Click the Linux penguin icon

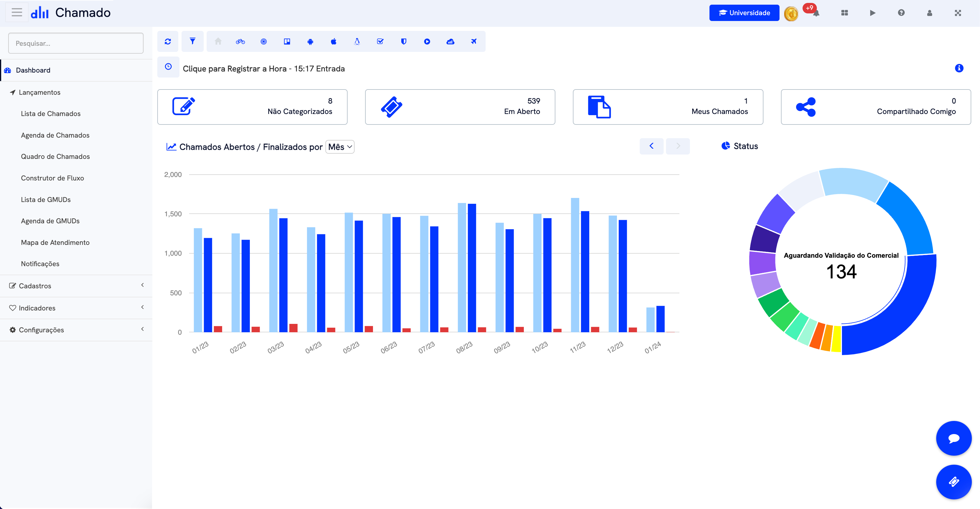(357, 41)
